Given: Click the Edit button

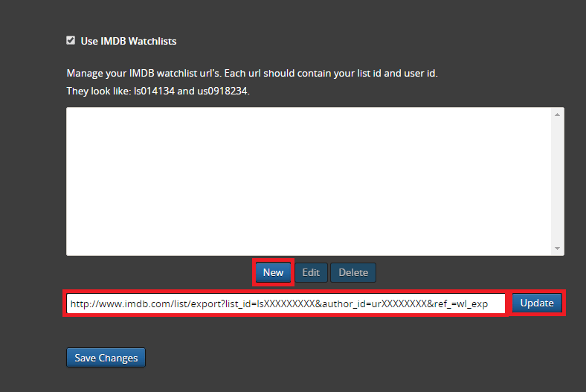Looking at the screenshot, I should pos(311,273).
